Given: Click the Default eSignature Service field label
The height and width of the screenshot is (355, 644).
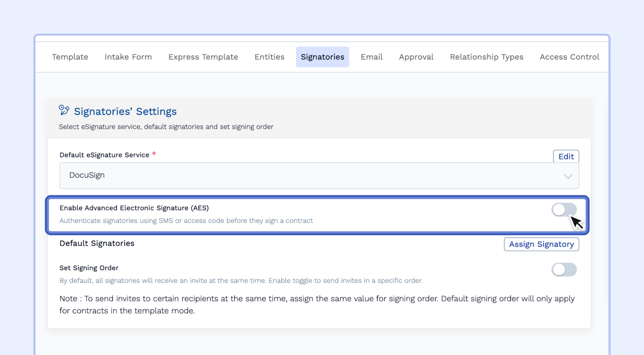Looking at the screenshot, I should pos(104,155).
